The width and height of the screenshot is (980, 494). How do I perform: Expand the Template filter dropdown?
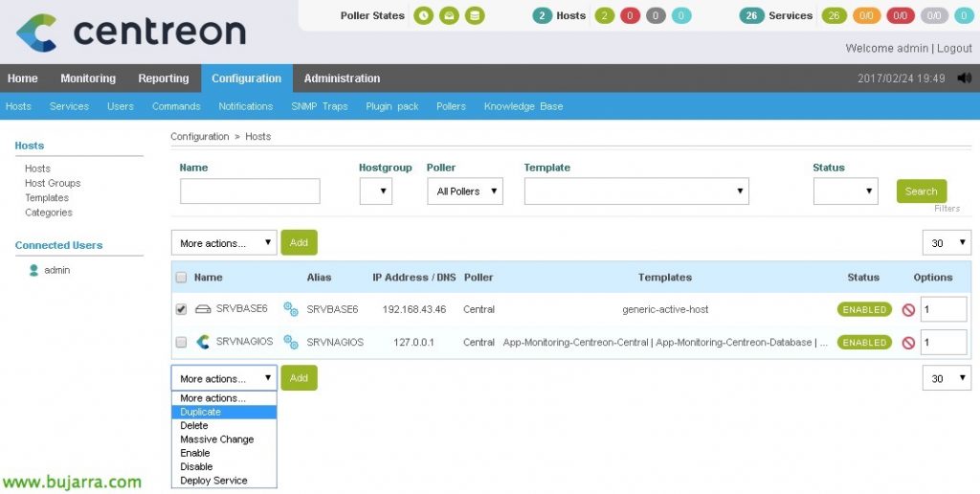click(x=636, y=191)
